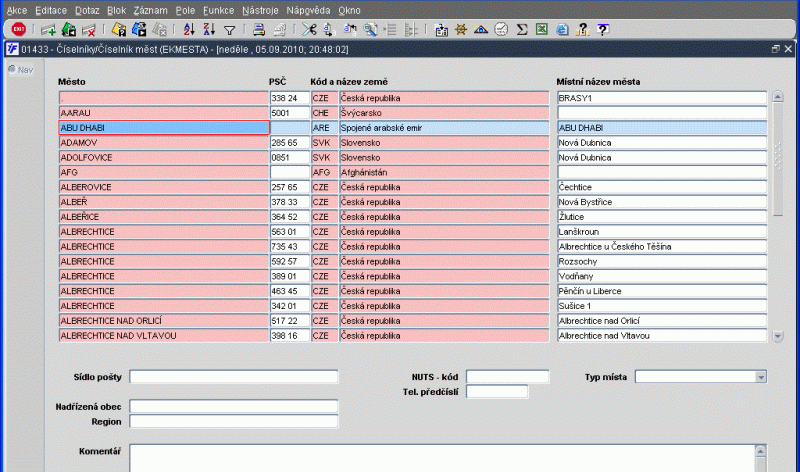Click the Komentář scrollbar up arrow
Screen dimensions: 800x472
[x=760, y=451]
